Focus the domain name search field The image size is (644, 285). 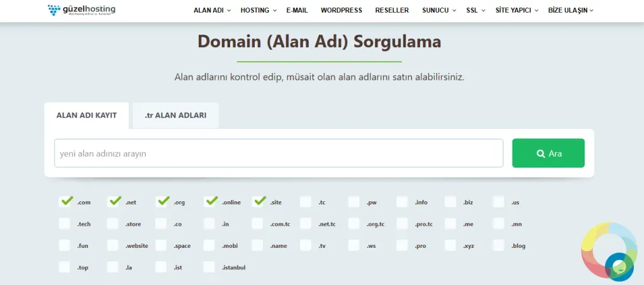(x=279, y=153)
